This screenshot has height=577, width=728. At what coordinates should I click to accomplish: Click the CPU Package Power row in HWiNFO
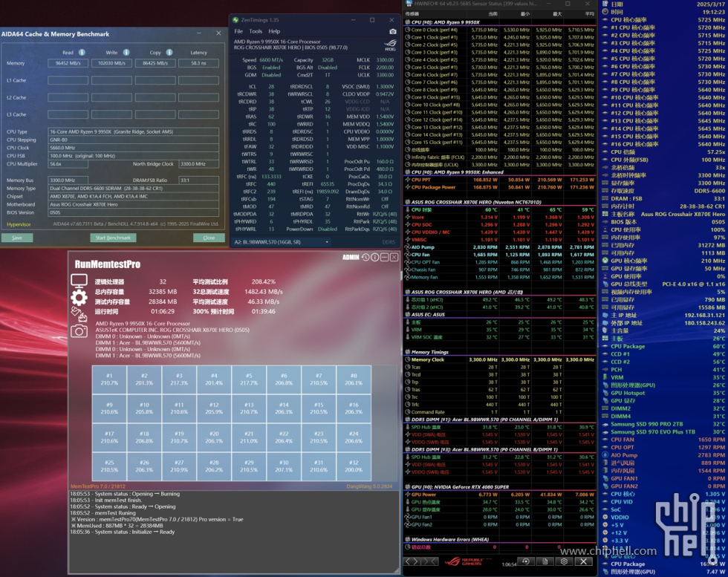tap(499, 188)
